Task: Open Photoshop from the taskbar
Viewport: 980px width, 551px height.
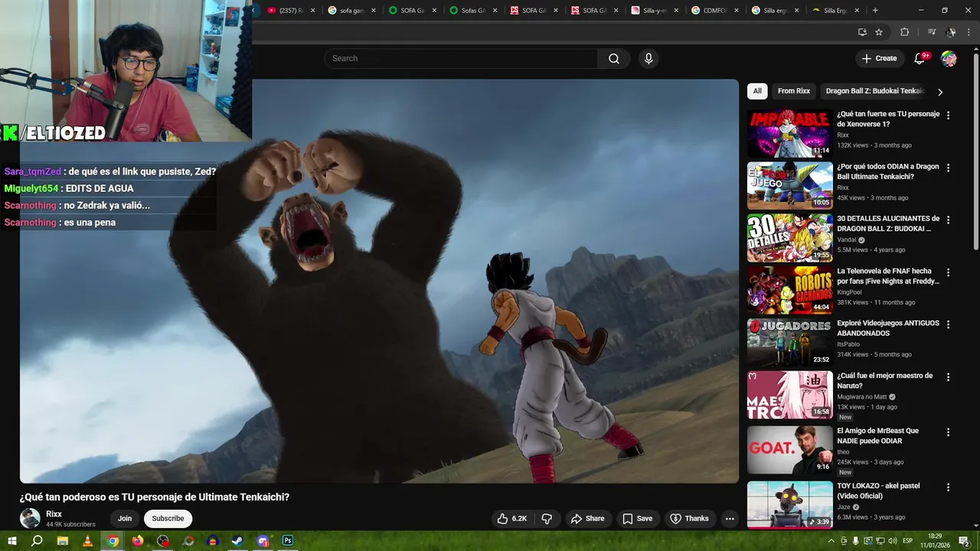Action: [x=288, y=540]
